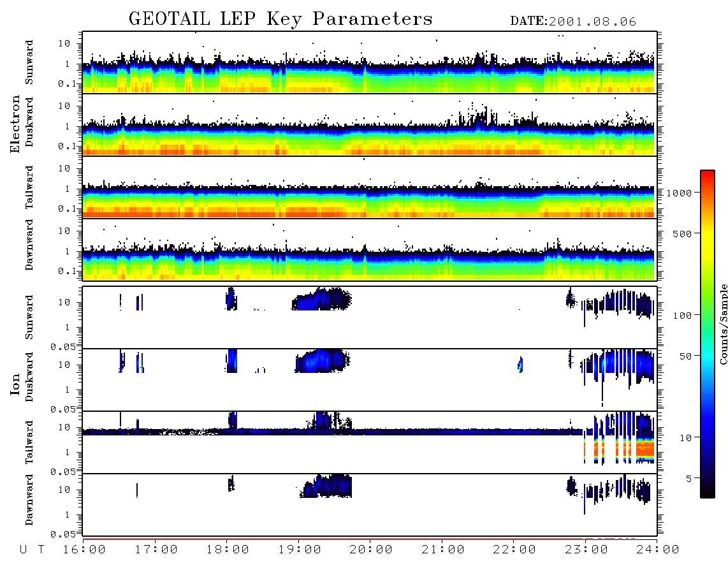Select the 16:00 time tick label

[x=84, y=550]
